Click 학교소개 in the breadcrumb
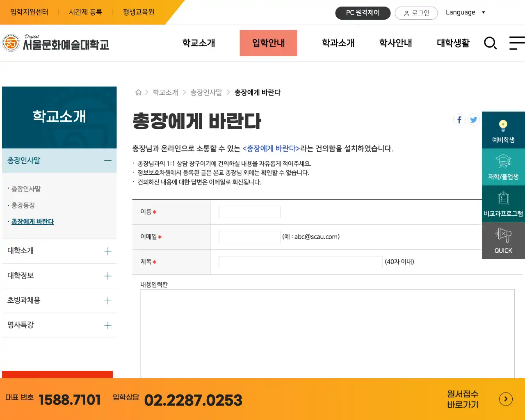 pos(165,93)
